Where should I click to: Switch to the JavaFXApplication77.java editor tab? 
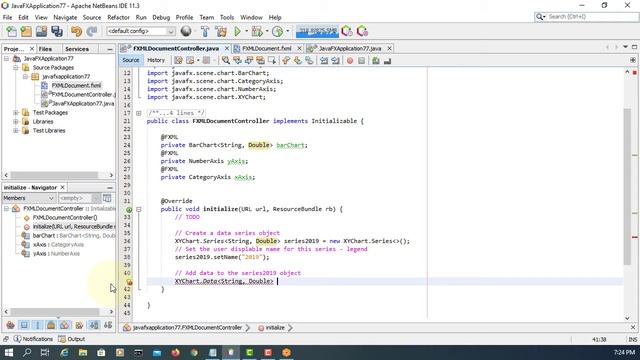tap(350, 48)
